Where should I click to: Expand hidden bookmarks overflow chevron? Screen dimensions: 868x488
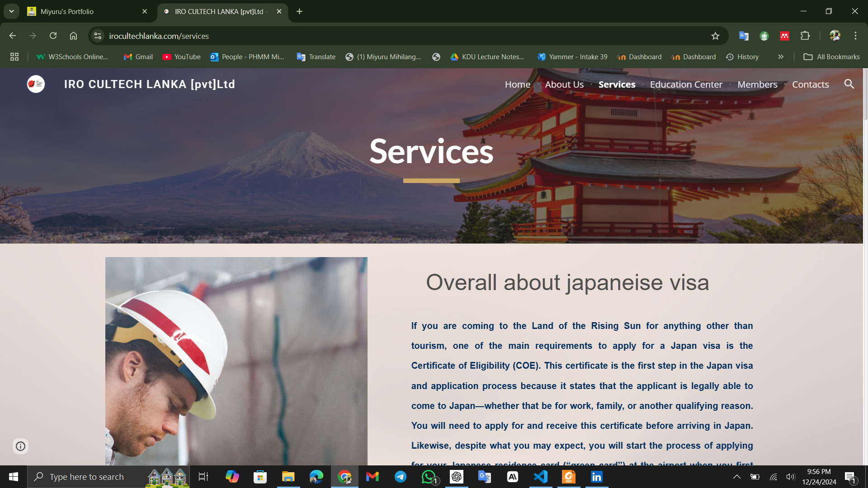click(781, 57)
